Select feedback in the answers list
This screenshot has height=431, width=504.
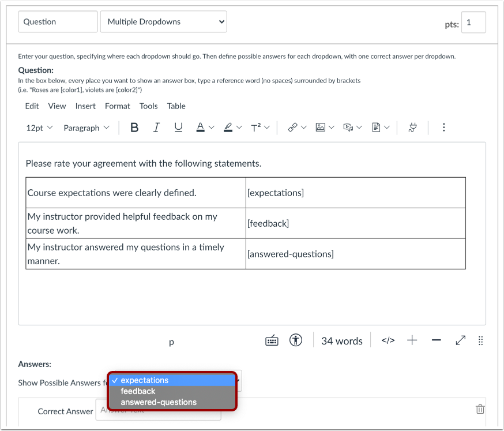(x=172, y=391)
